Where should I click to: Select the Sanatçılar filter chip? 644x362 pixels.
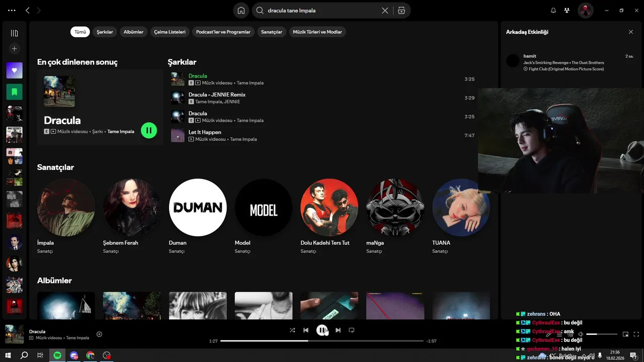click(x=272, y=32)
